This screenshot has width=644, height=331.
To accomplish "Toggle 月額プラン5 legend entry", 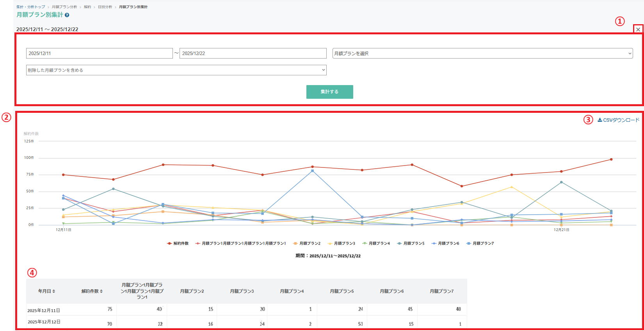I will tap(411, 244).
